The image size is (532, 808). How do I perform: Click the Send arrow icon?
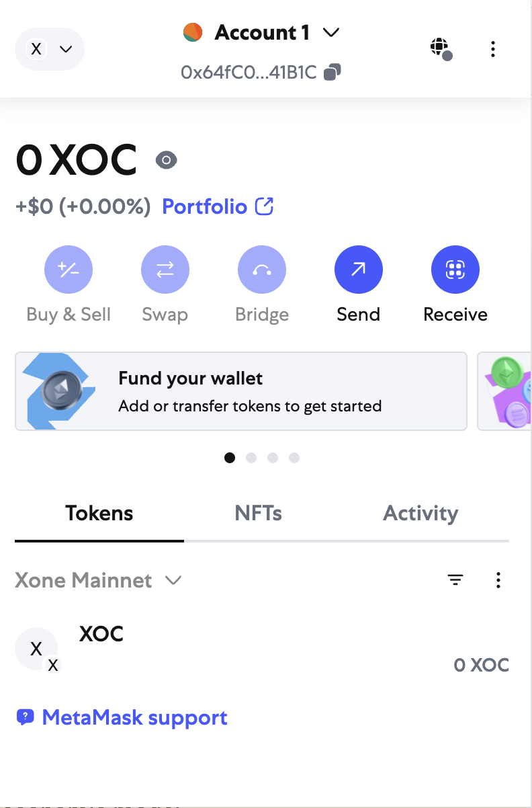point(359,270)
